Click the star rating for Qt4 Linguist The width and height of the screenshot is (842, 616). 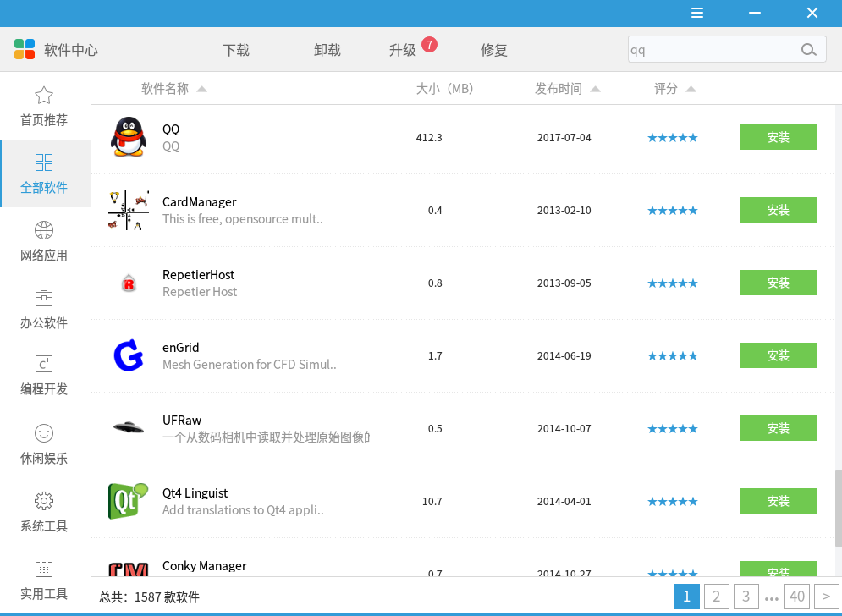pos(672,502)
